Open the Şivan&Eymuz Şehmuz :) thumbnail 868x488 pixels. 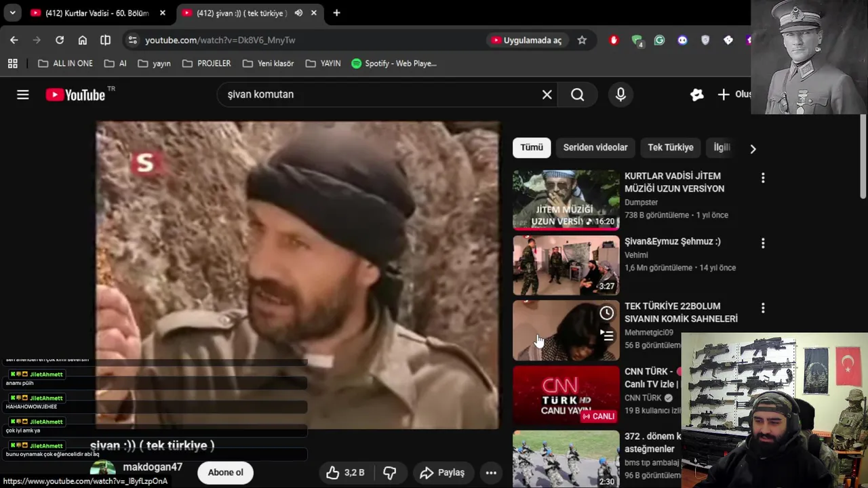pyautogui.click(x=566, y=265)
